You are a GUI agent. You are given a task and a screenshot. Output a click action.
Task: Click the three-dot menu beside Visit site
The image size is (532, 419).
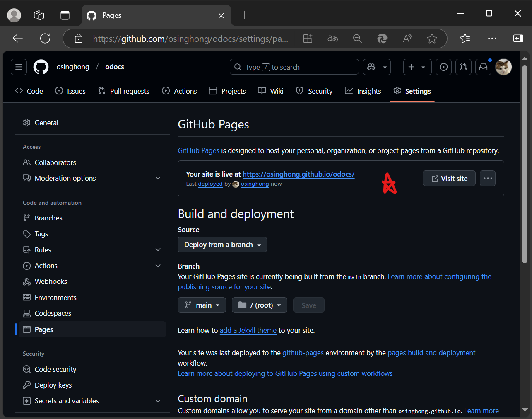point(487,179)
